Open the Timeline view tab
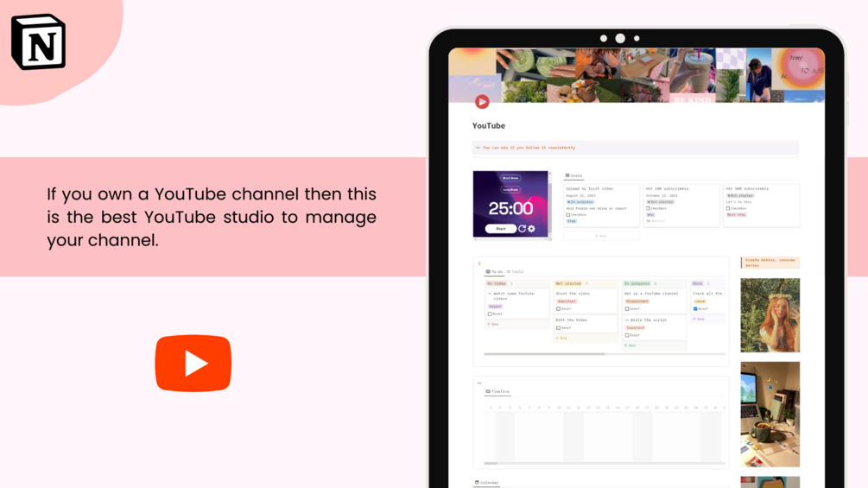Image resolution: width=868 pixels, height=488 pixels. tap(497, 391)
